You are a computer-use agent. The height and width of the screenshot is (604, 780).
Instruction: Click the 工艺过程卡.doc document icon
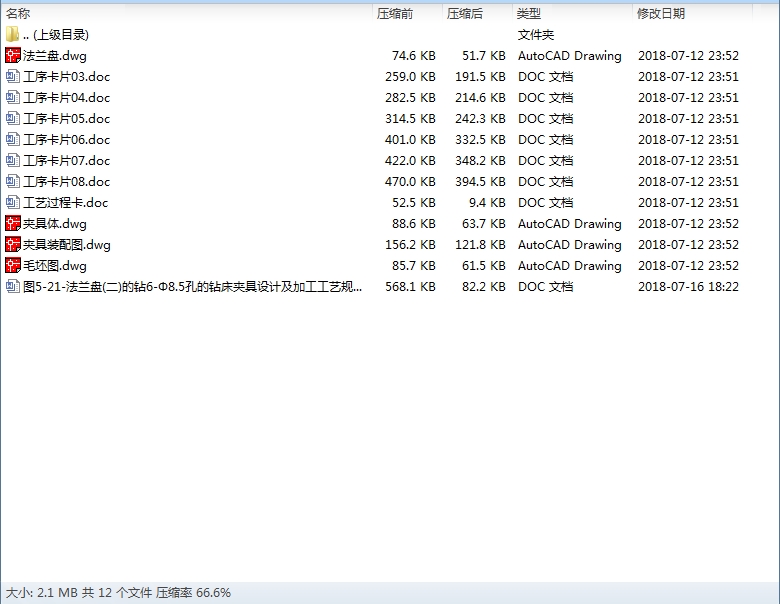[x=13, y=202]
